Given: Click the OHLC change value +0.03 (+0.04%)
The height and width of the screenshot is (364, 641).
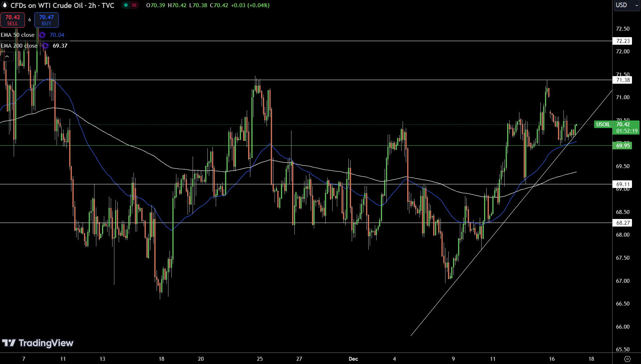Looking at the screenshot, I should 250,5.
